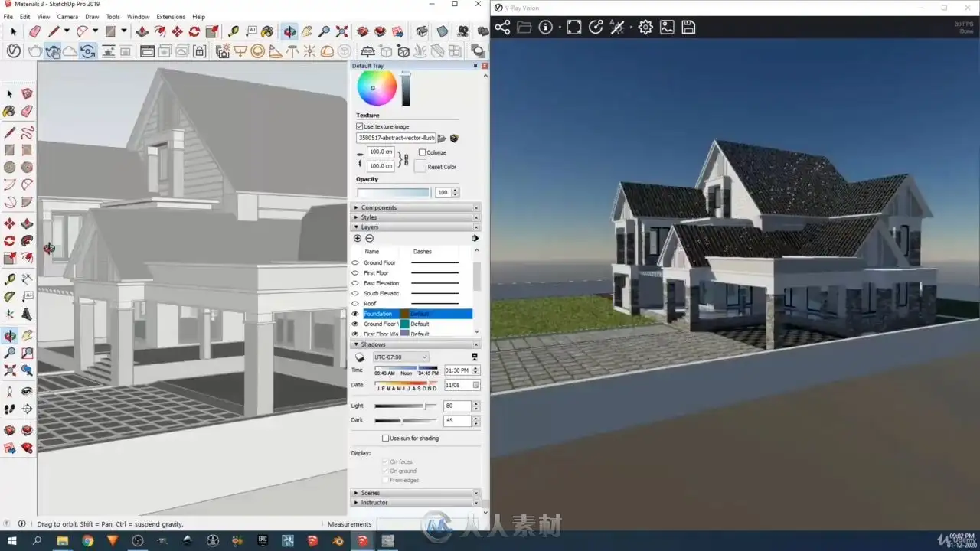The image size is (980, 551).
Task: Open the Layers details menu arrow
Action: 475,238
